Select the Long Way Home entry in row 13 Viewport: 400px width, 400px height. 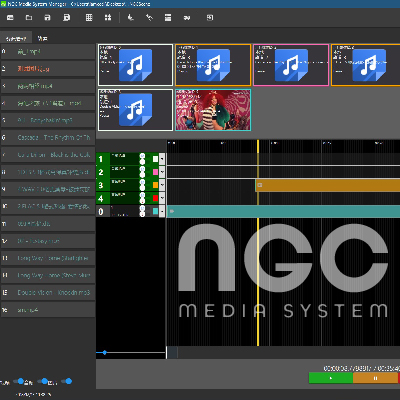(48, 258)
